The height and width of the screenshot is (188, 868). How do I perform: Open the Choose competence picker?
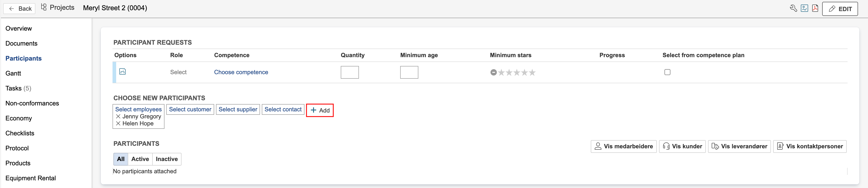[x=241, y=72]
